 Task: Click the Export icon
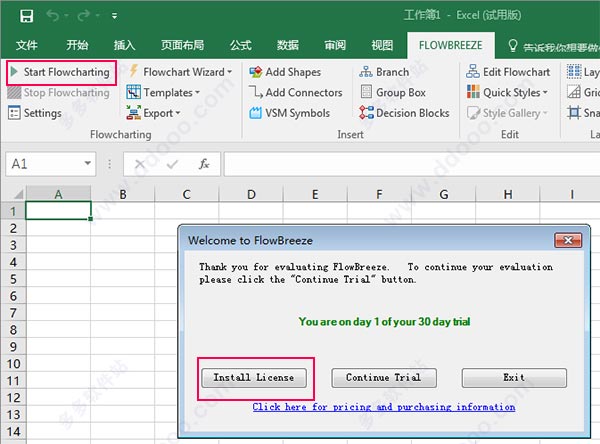(134, 113)
